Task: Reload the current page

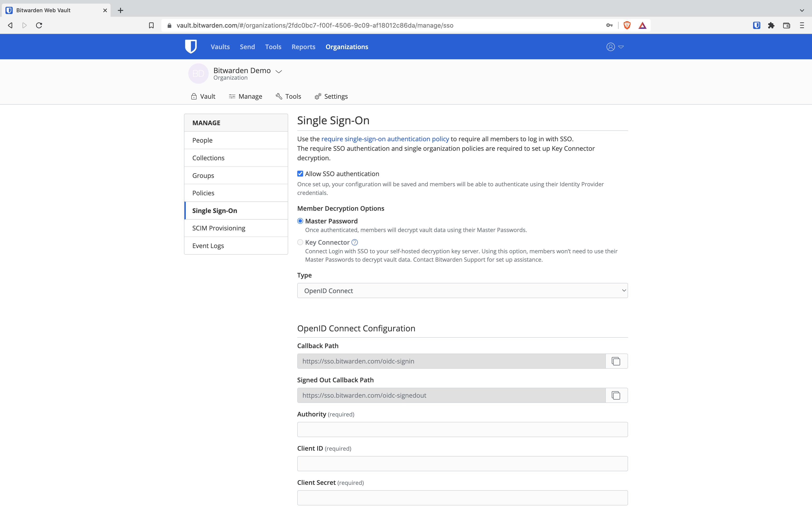Action: (39, 25)
